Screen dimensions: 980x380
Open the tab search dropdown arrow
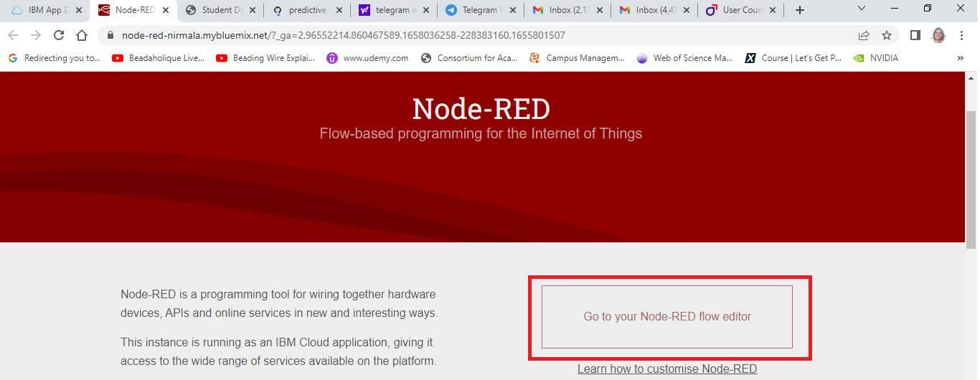click(x=862, y=9)
